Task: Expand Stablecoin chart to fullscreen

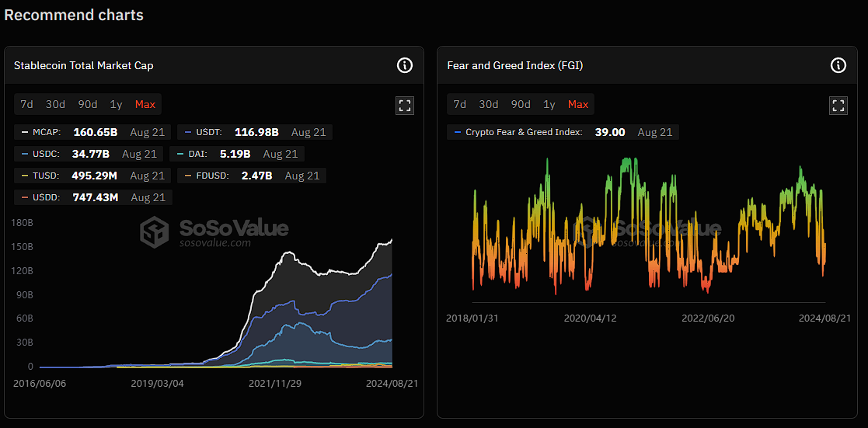Action: pos(404,106)
